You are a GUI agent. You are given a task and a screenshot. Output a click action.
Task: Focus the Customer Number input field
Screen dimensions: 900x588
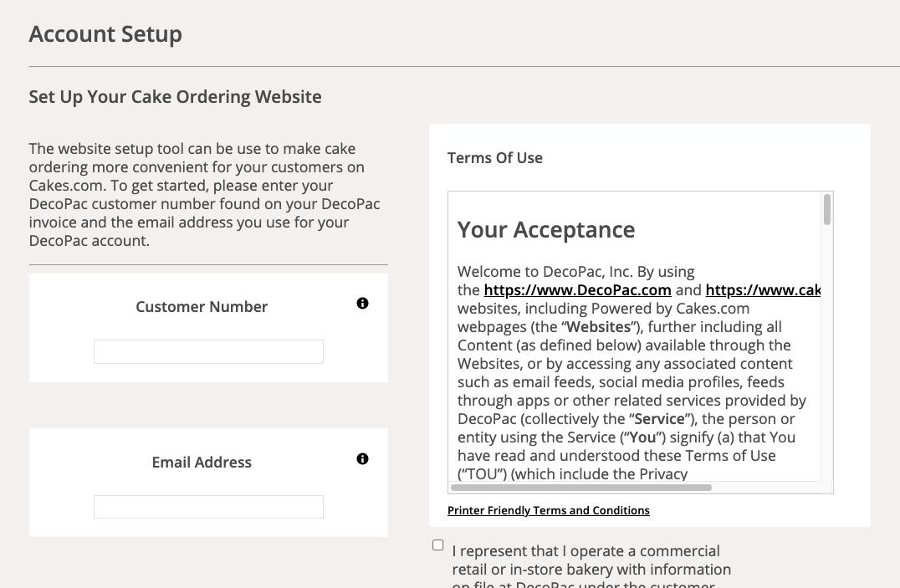point(208,352)
